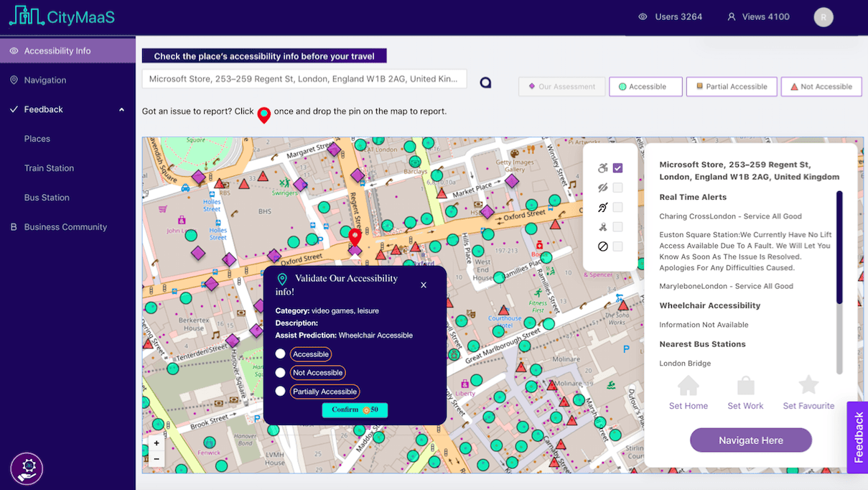Click the 'Real Time Alerts' heading
The height and width of the screenshot is (490, 868).
click(693, 197)
